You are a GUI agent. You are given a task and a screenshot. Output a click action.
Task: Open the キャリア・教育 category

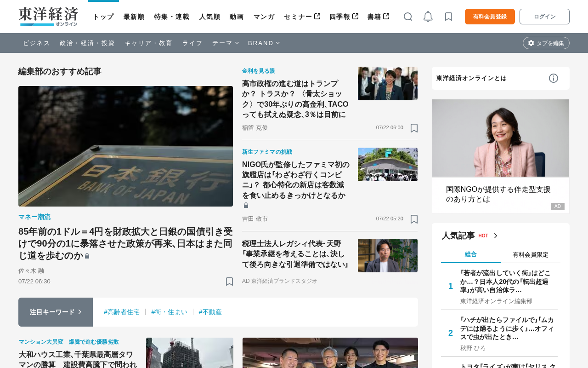tap(148, 43)
